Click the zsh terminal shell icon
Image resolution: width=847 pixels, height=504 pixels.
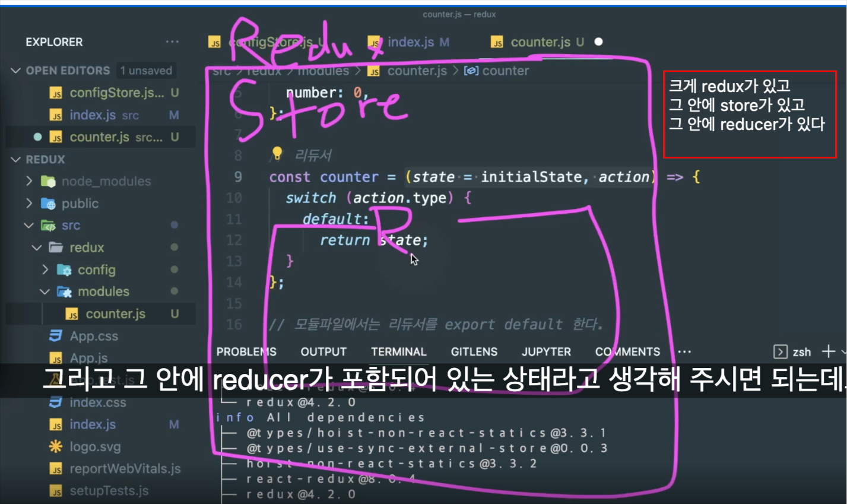pos(781,351)
